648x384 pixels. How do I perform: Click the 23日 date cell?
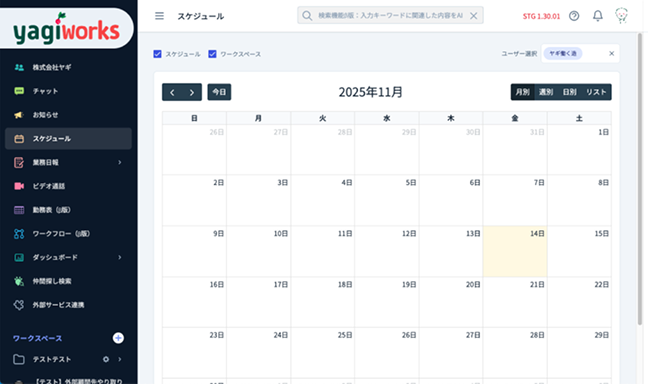(x=194, y=353)
